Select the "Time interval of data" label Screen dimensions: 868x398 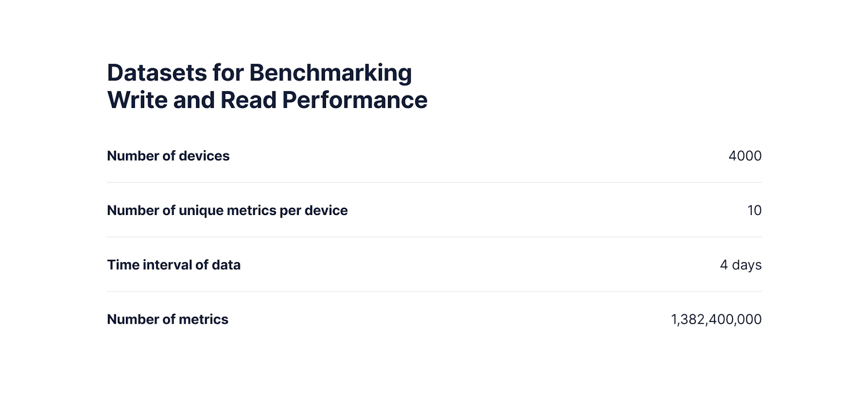(174, 265)
